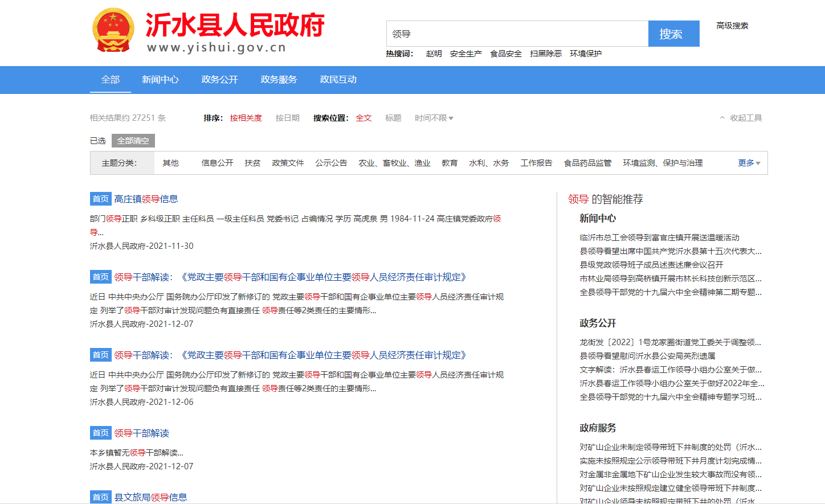Open 高级搜索 advanced search

click(x=732, y=26)
